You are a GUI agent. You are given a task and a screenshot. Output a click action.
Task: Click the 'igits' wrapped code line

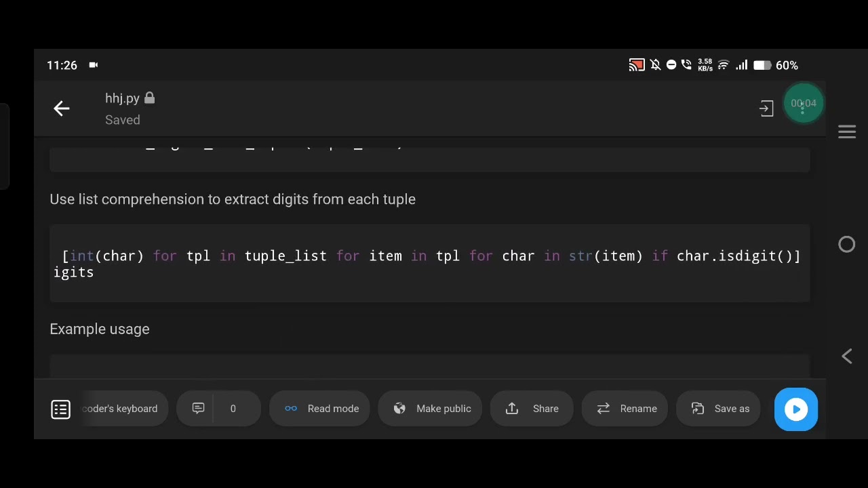tap(74, 272)
